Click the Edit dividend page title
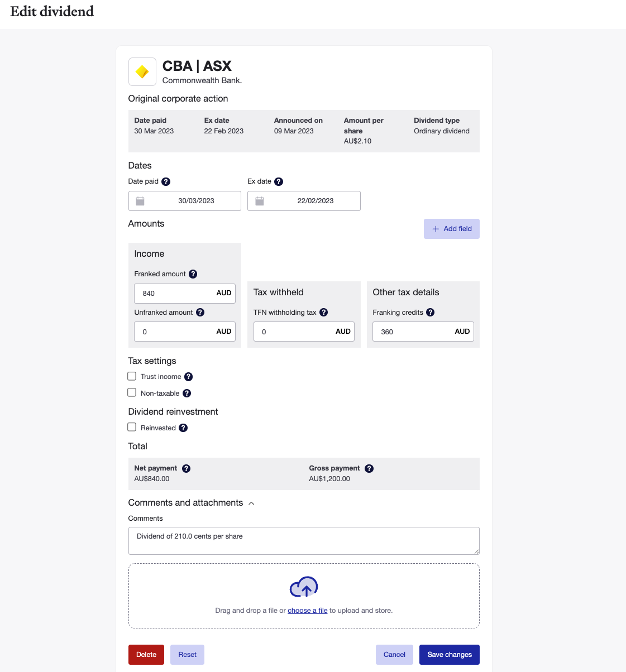Image resolution: width=626 pixels, height=672 pixels. pyautogui.click(x=52, y=11)
